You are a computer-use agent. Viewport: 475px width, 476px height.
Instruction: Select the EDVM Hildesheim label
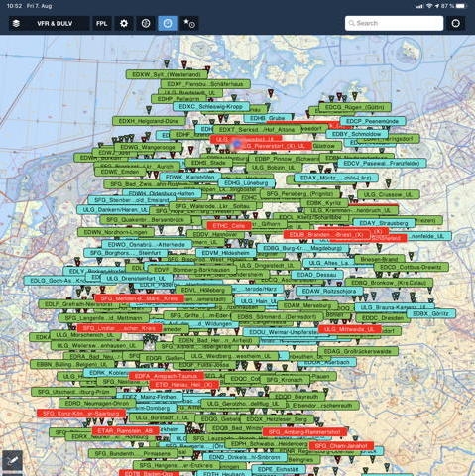(226, 253)
